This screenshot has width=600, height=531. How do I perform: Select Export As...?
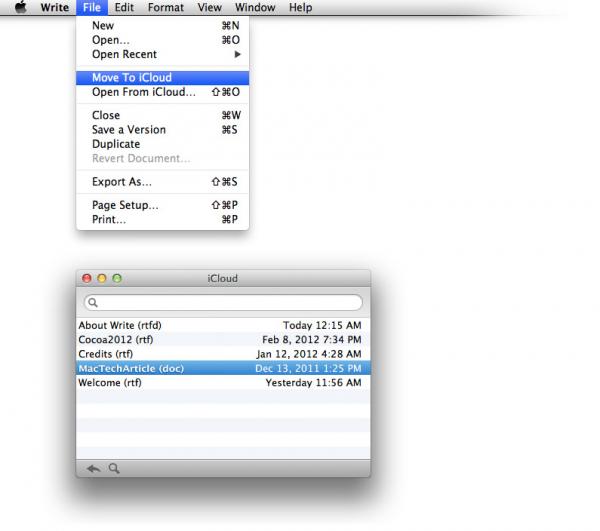(163, 182)
